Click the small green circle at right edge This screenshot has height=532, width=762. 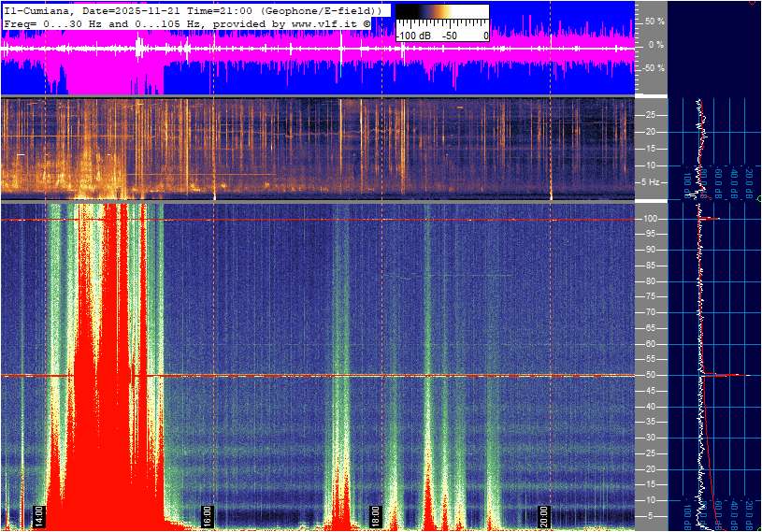(758, 199)
